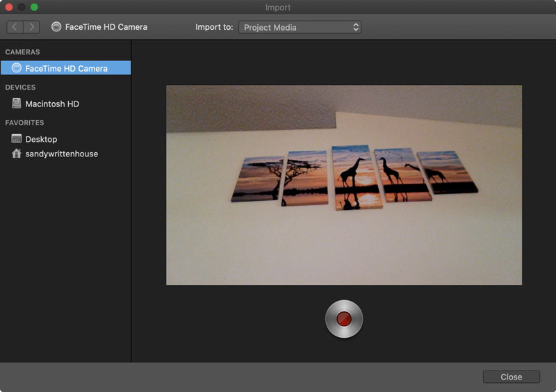The image size is (556, 392).
Task: Click the CAMERAS section header
Action: tap(22, 52)
